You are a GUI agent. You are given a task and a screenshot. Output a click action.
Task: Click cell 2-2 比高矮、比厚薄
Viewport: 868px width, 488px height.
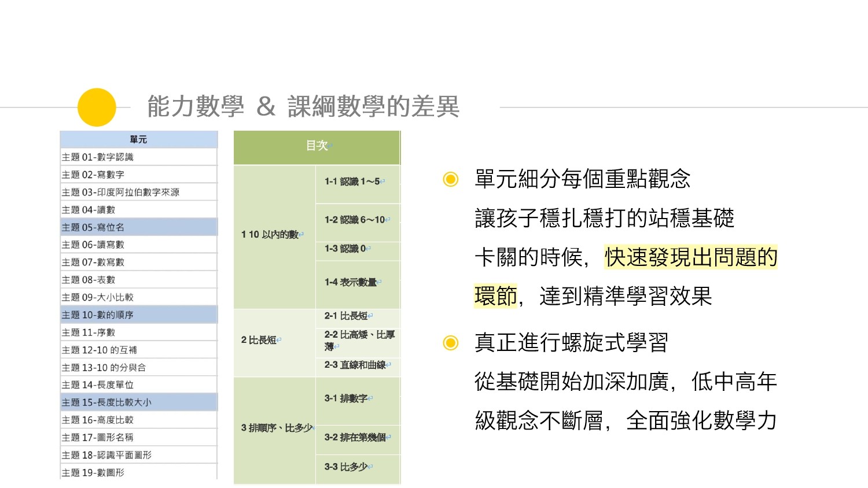pyautogui.click(x=358, y=342)
